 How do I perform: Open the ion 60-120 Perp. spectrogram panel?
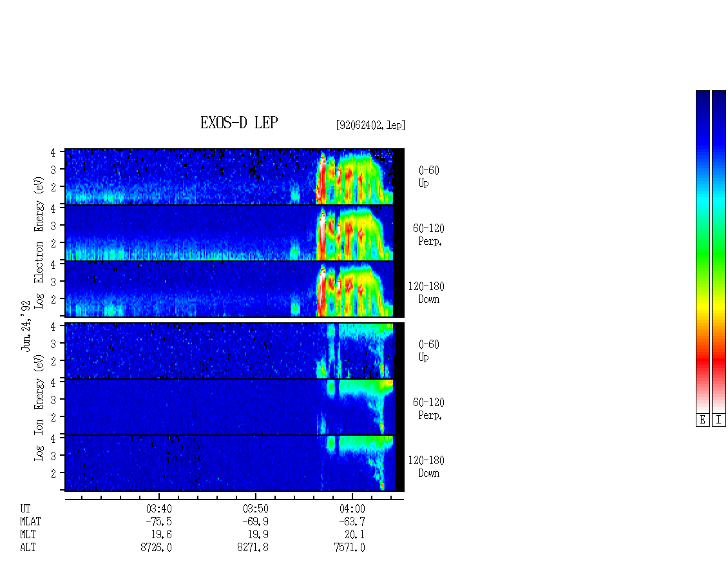point(235,407)
